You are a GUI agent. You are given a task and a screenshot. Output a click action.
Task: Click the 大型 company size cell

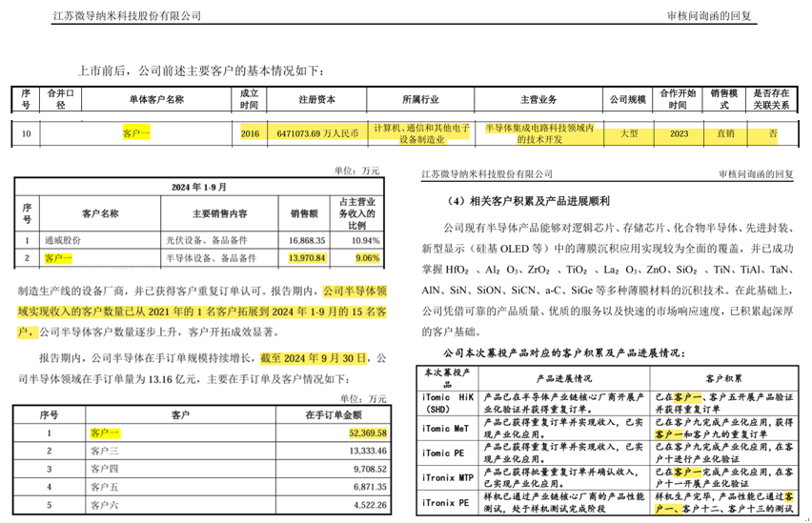pos(629,133)
